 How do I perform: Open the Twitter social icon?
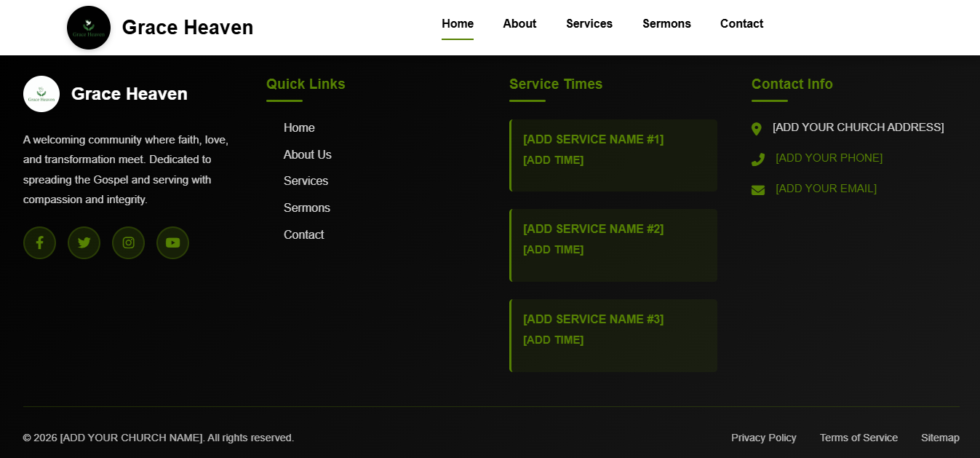tap(84, 242)
